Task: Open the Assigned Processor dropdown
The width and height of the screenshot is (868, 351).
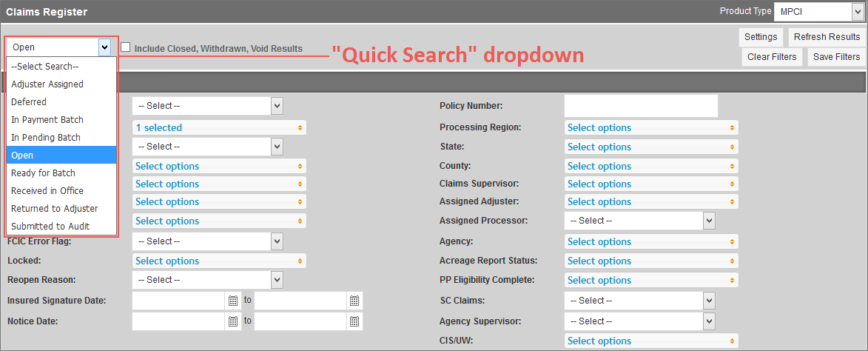Action: pos(639,221)
